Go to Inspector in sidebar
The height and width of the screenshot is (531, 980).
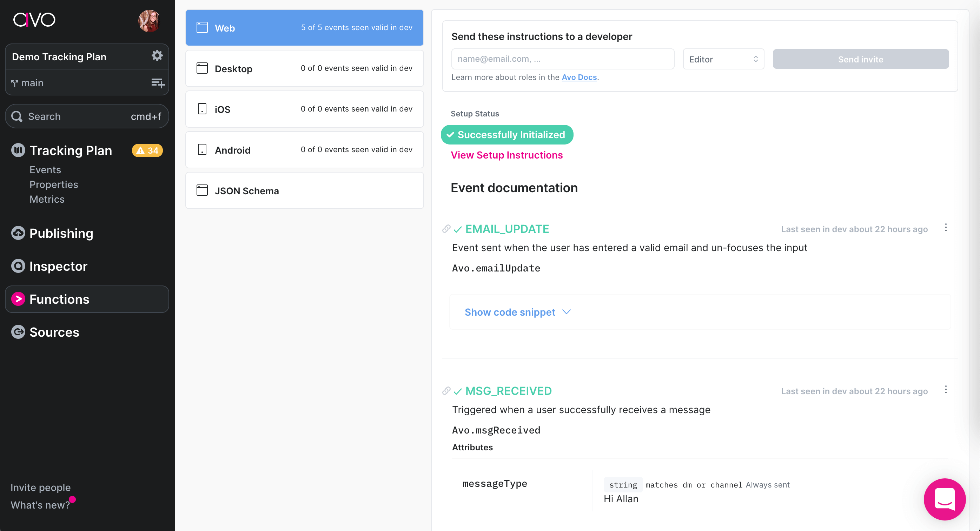click(x=58, y=266)
